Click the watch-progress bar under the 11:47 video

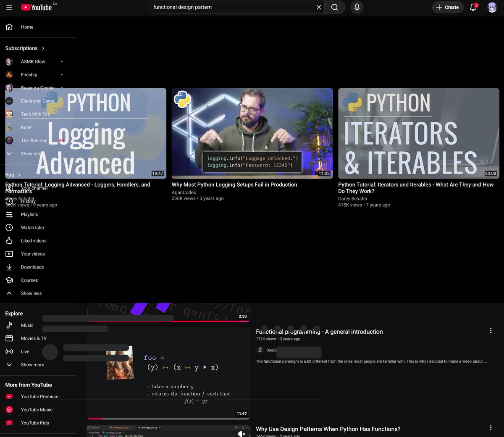pyautogui.click(x=168, y=419)
